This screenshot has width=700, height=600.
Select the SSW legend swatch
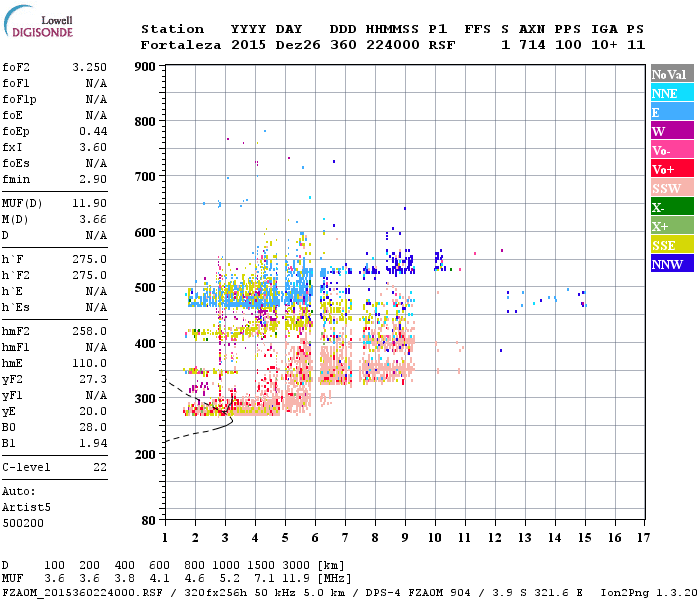click(x=672, y=188)
